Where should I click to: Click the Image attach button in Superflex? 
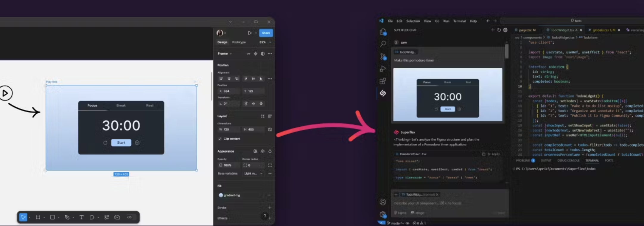tap(417, 213)
